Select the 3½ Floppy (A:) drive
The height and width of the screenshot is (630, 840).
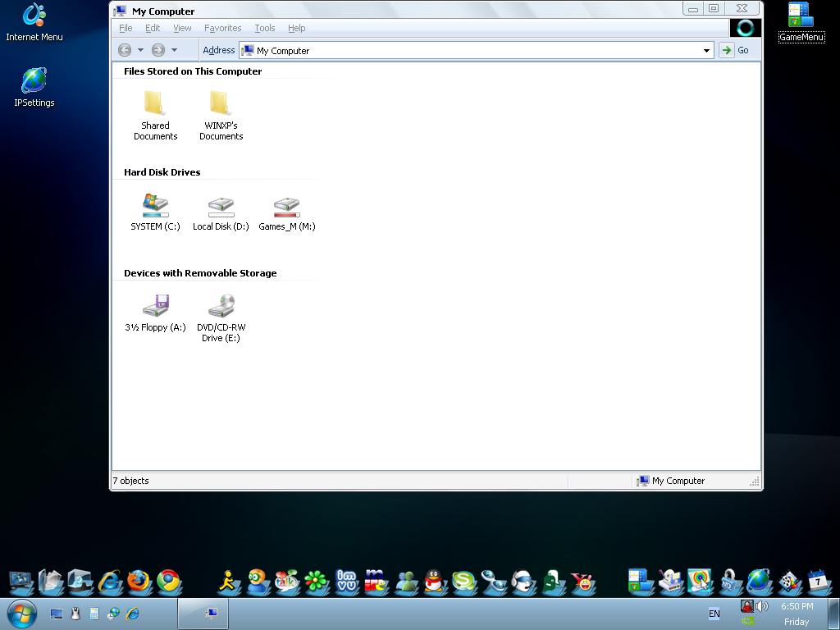tap(155, 313)
